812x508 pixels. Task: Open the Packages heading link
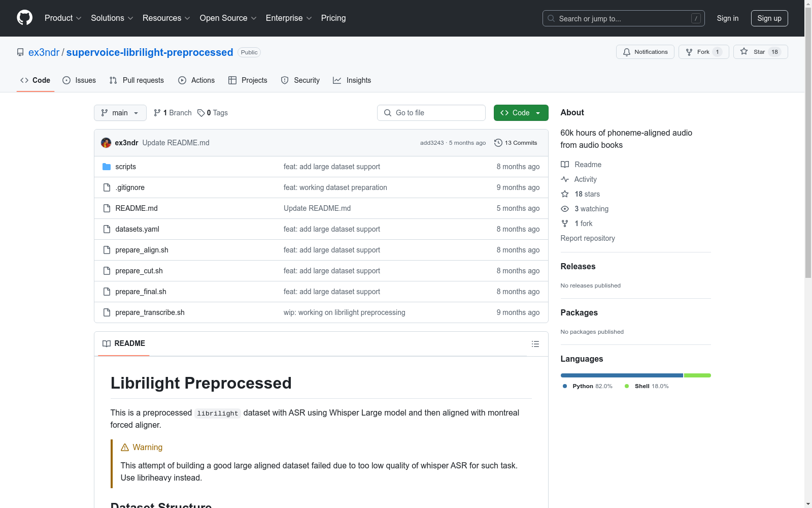[579, 312]
